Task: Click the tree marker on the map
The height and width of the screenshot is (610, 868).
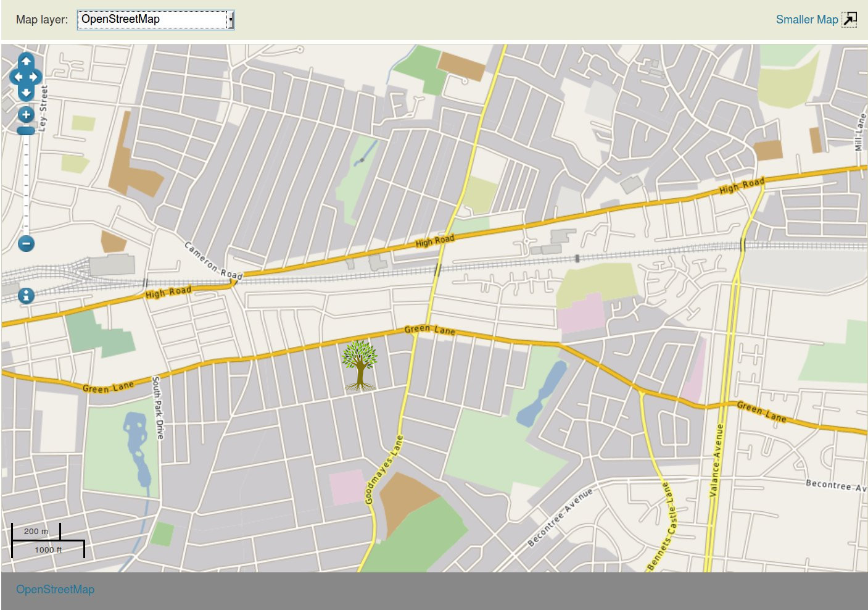Action: (x=359, y=365)
